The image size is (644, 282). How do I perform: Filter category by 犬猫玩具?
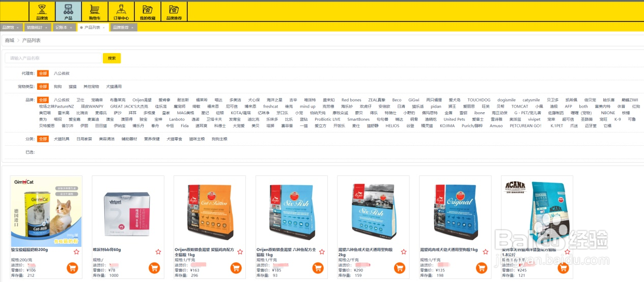pyautogui.click(x=62, y=139)
